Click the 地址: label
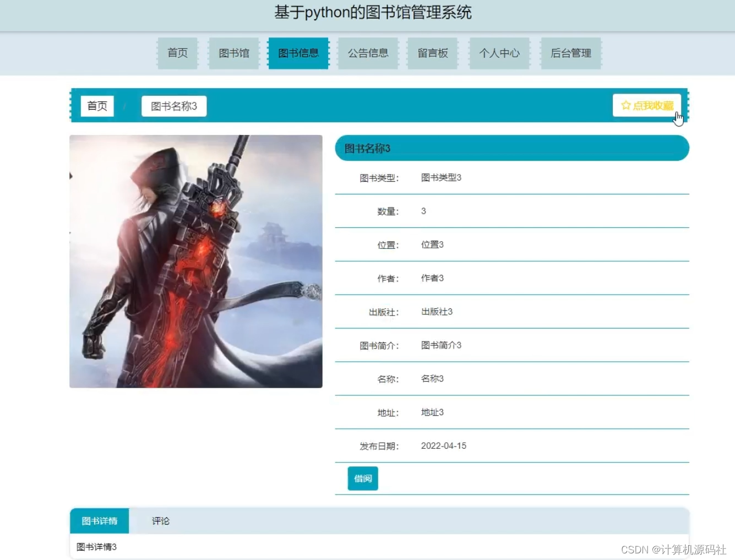Screen dimensions: 735x560 [388, 413]
